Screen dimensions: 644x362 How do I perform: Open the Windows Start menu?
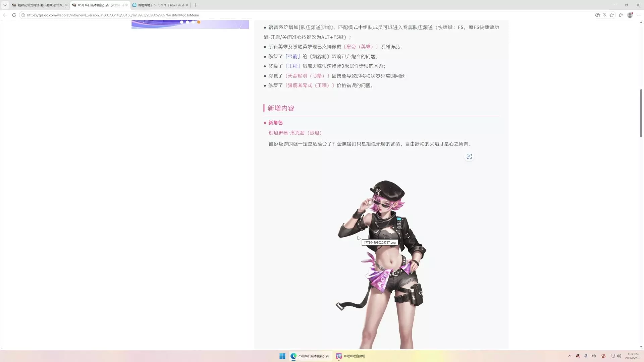282,356
